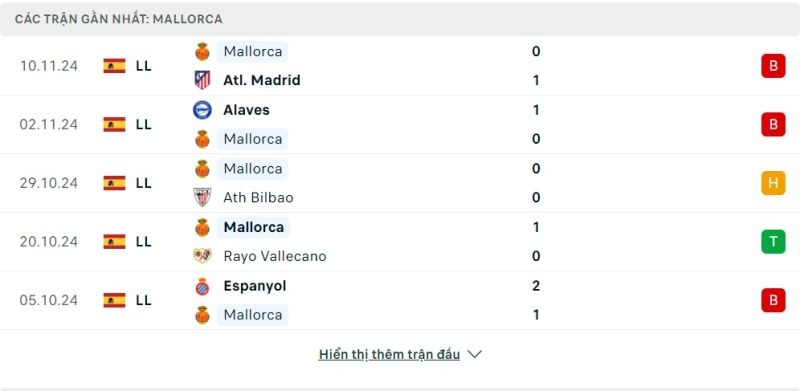Screen dimensions: 800x391
Task: Click red B badge for Atl. Madrid match
Action: pyautogui.click(x=773, y=66)
